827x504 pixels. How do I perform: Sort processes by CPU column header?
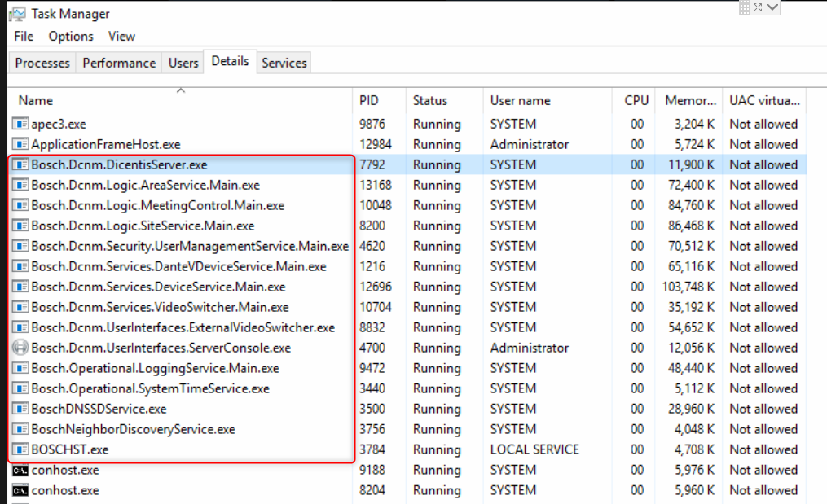click(636, 100)
